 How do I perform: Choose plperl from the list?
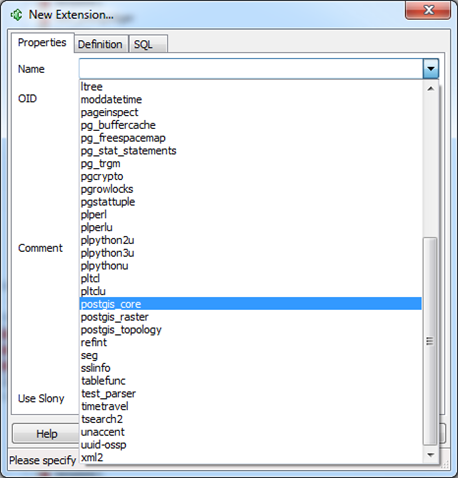[251, 214]
